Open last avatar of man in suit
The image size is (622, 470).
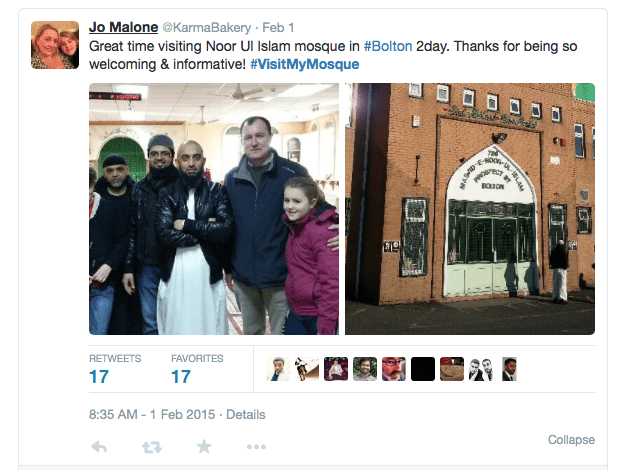[x=509, y=369]
